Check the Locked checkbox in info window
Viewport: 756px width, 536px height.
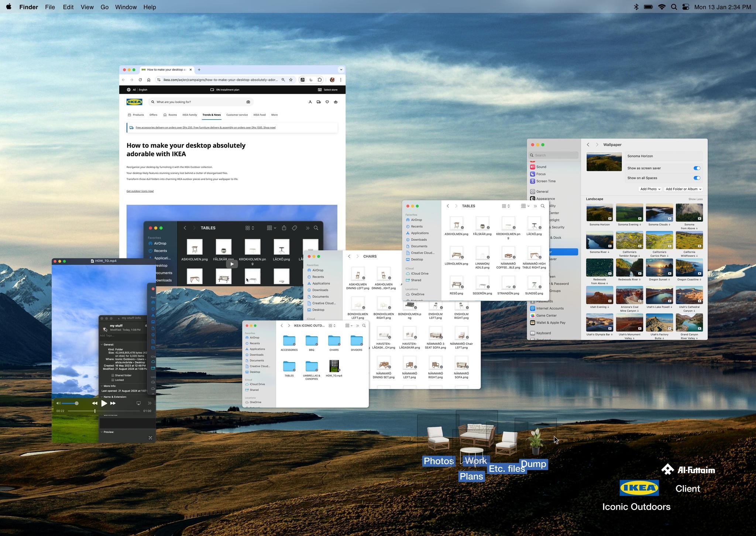pos(113,380)
